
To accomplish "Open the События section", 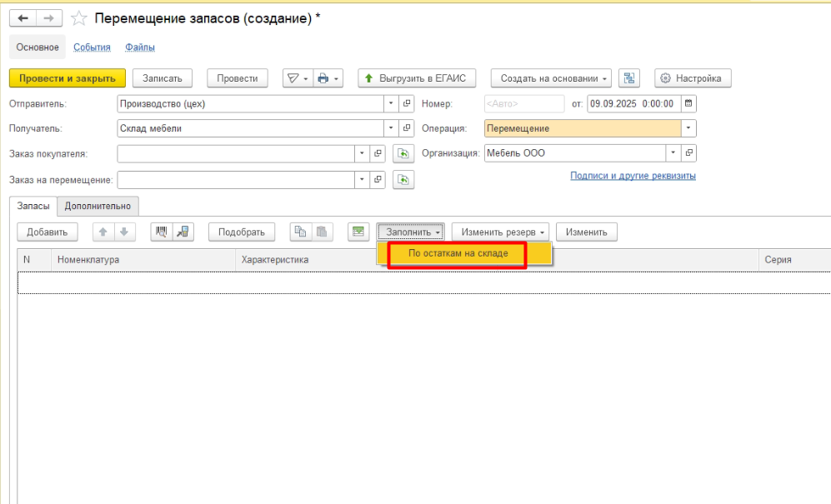I will coord(92,47).
